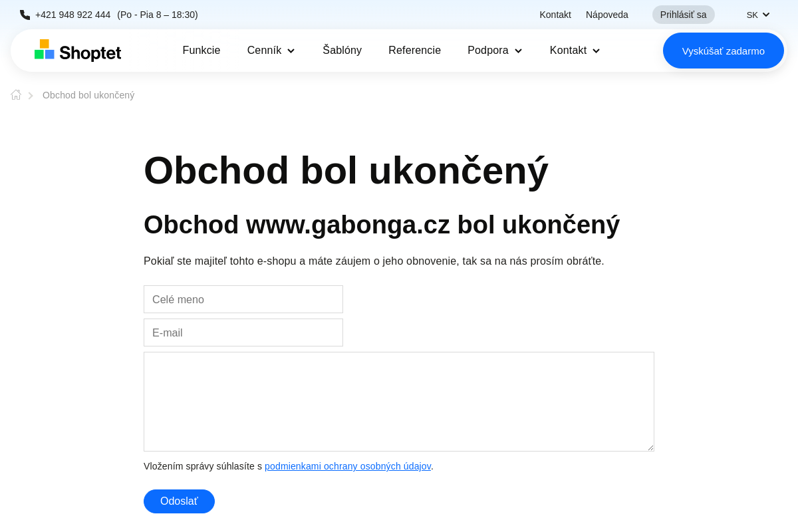Expand the Kontakt navigation dropdown
Screen dimensions: 798x532
pyautogui.click(x=574, y=50)
